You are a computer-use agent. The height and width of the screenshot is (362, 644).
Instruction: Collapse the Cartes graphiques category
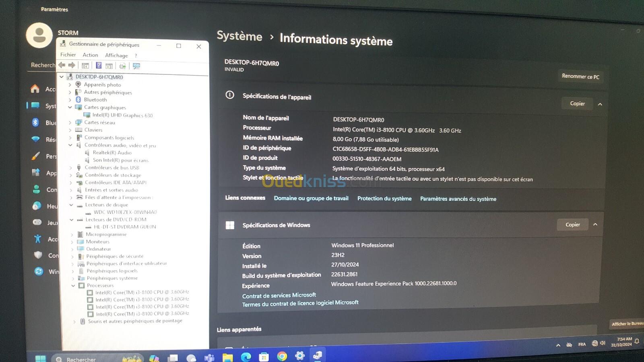70,107
